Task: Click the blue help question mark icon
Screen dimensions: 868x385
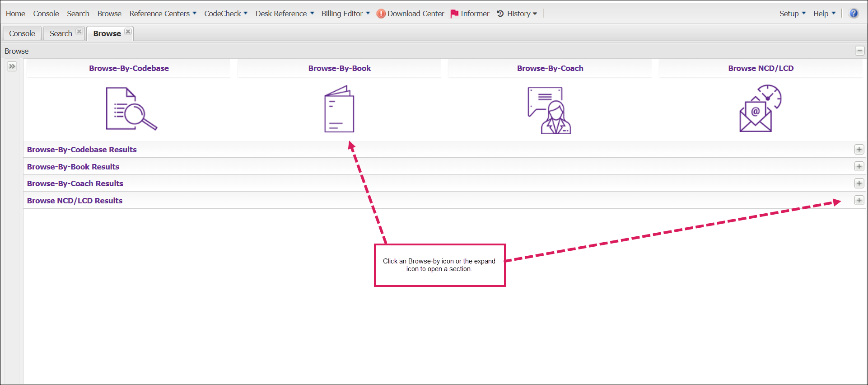Action: point(854,14)
